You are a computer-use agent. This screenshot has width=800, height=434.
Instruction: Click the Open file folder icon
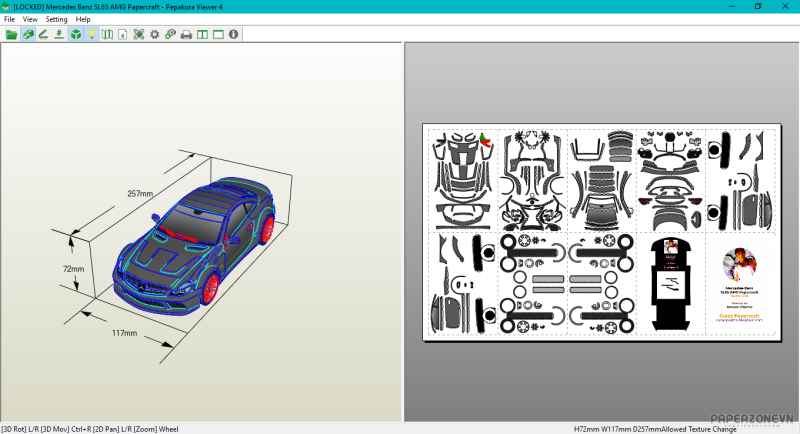coord(11,34)
